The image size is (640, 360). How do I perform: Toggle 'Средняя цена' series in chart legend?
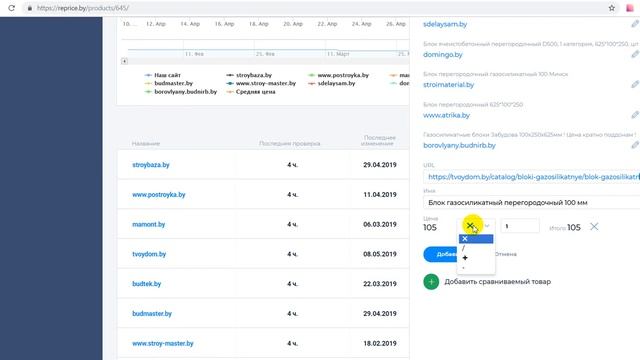(251, 92)
